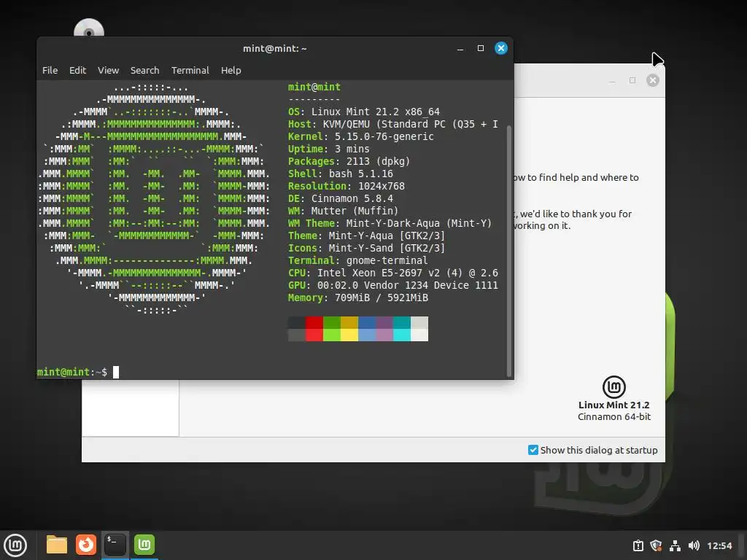Click the Memory: 709MiB / 5921MiB line
This screenshot has height=560, width=747.
357,297
